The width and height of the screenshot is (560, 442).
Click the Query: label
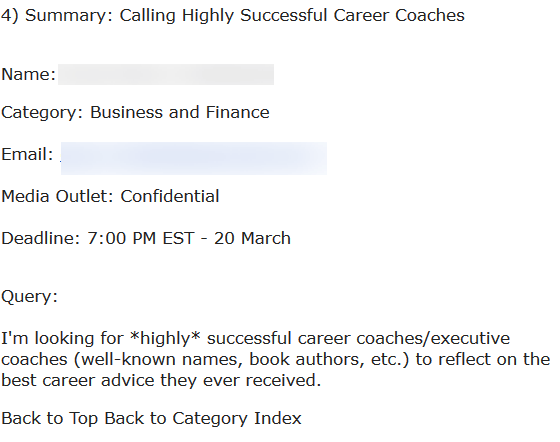tap(29, 297)
